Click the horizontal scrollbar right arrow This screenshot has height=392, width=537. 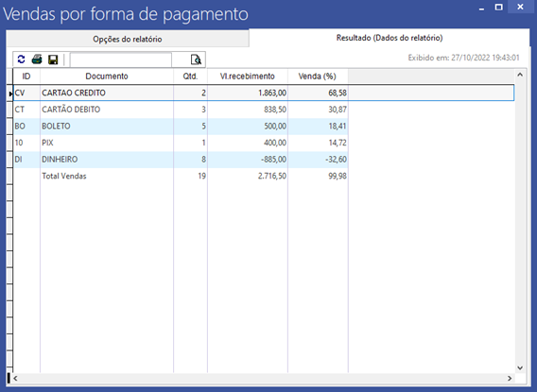510,379
